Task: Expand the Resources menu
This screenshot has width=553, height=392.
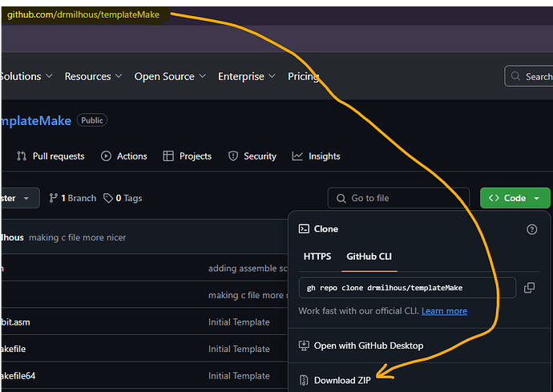Action: 93,76
